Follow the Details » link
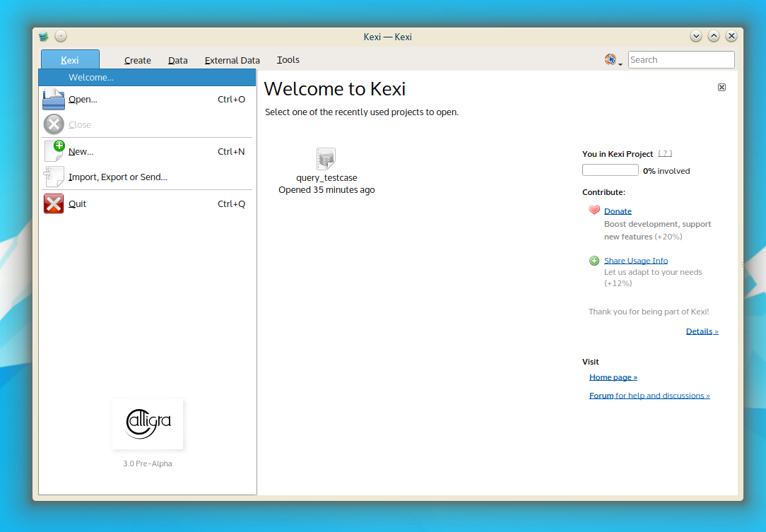The image size is (766, 532). (x=702, y=331)
